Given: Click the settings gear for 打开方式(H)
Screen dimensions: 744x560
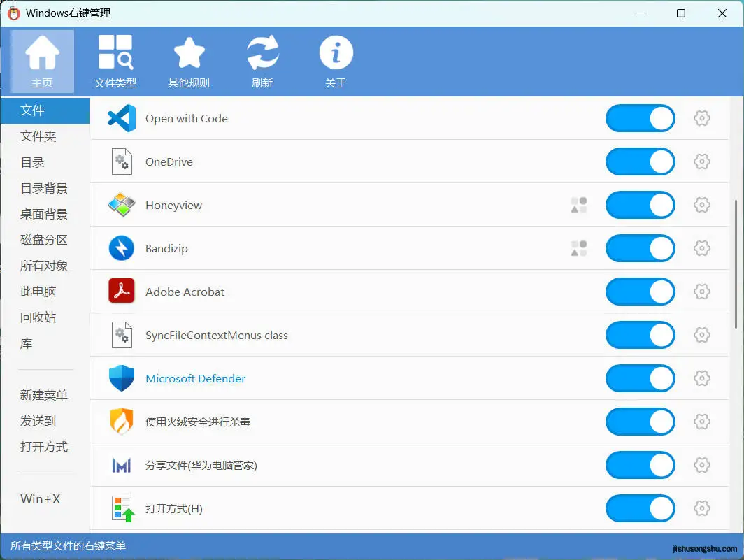Looking at the screenshot, I should [702, 508].
